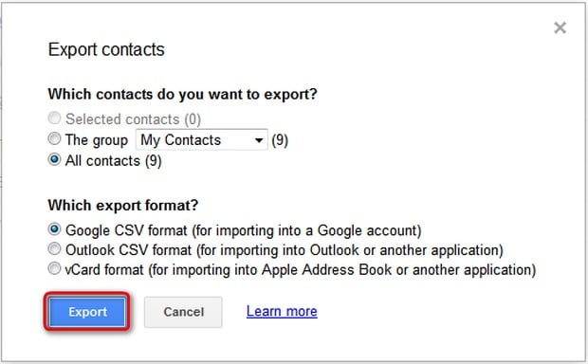The image size is (588, 364).
Task: Close the Export contacts dialog with the X
Action: (560, 27)
